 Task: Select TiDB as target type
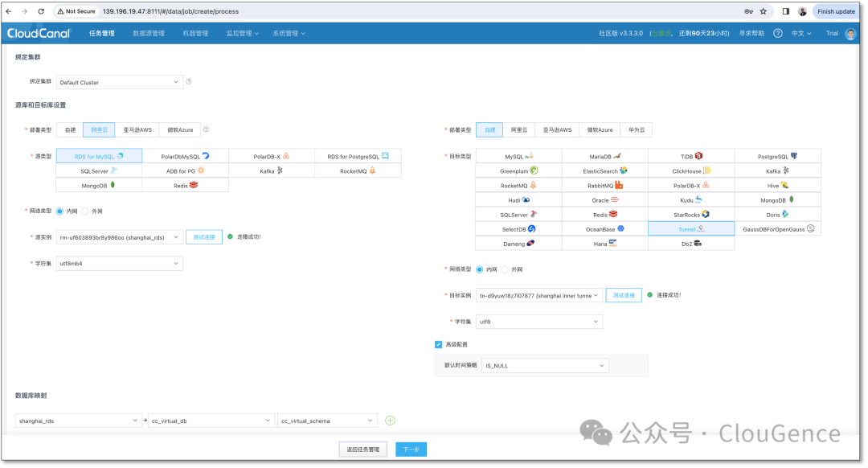click(x=691, y=156)
